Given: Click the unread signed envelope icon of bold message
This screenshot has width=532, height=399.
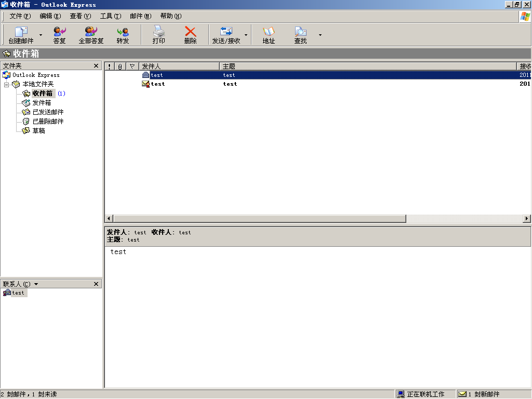Looking at the screenshot, I should (145, 84).
